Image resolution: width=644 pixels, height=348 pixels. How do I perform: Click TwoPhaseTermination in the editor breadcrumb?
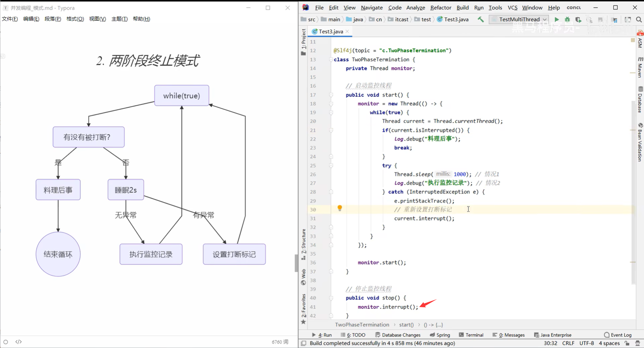[x=362, y=325]
